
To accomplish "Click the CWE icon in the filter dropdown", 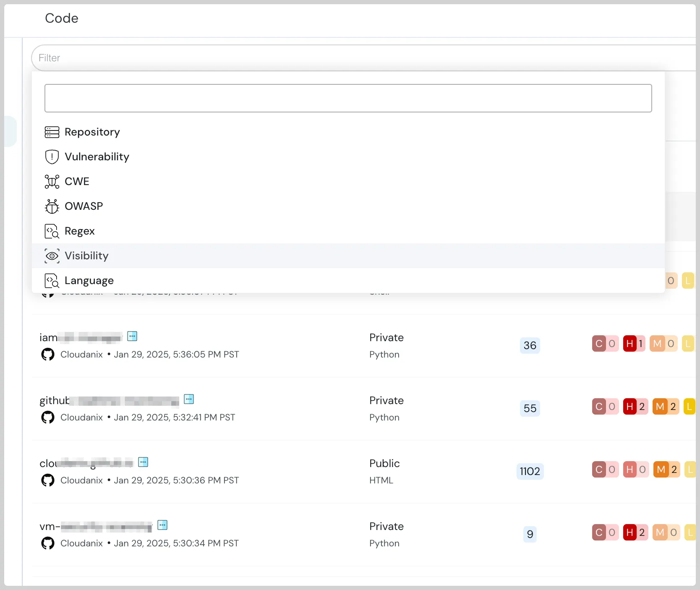I will pos(52,181).
